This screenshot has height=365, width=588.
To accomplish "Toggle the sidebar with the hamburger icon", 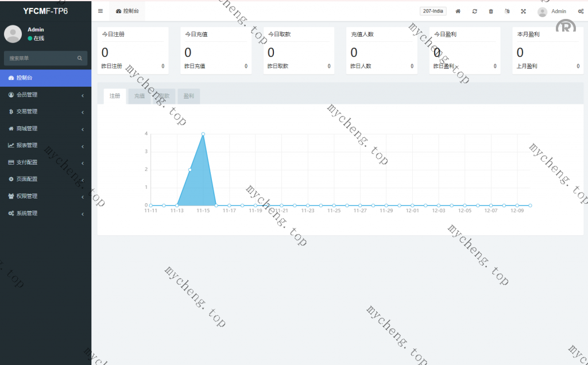I will point(100,11).
